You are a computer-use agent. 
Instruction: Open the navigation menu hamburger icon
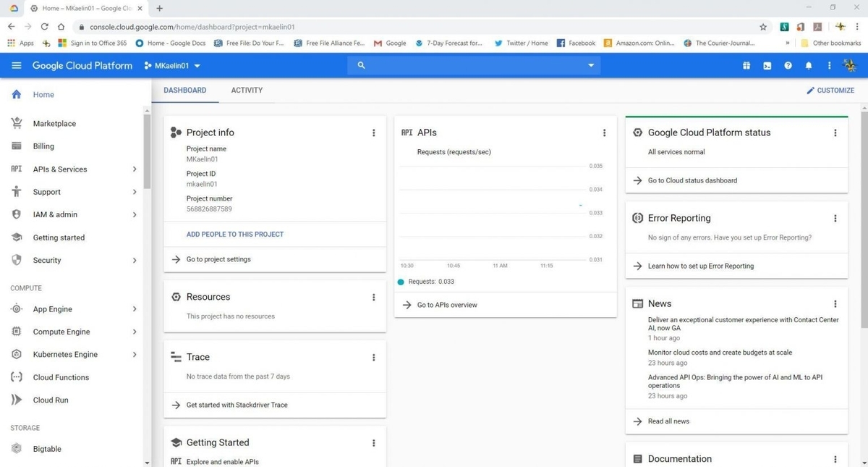click(16, 65)
